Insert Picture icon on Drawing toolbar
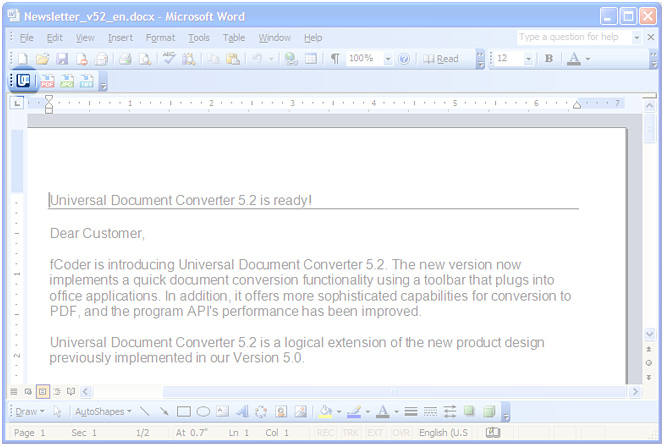 click(x=301, y=411)
